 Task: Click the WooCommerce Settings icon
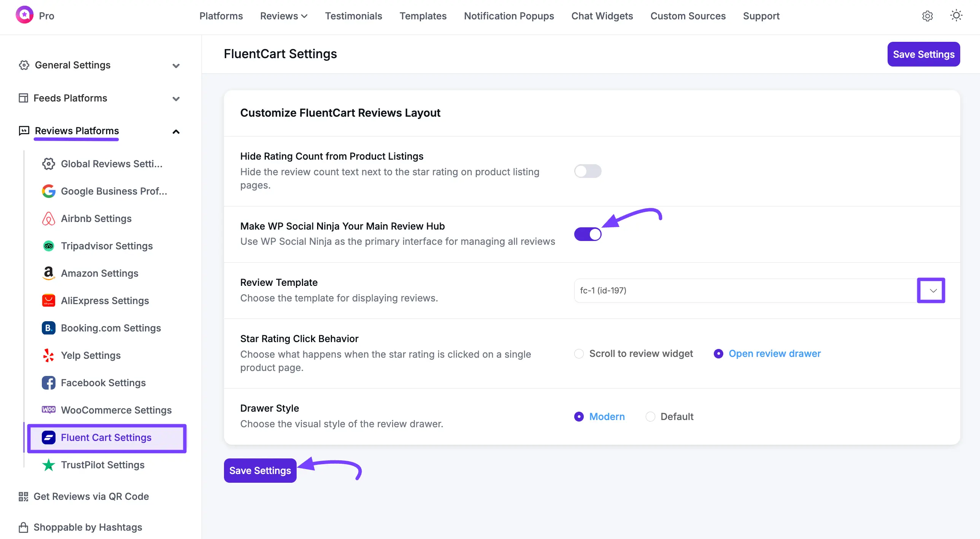point(48,410)
